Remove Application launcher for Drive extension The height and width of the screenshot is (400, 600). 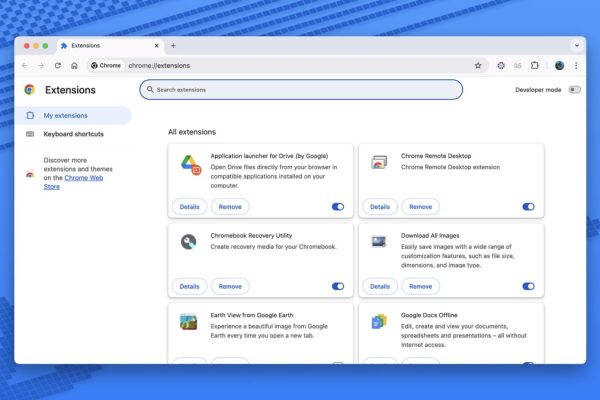point(230,207)
